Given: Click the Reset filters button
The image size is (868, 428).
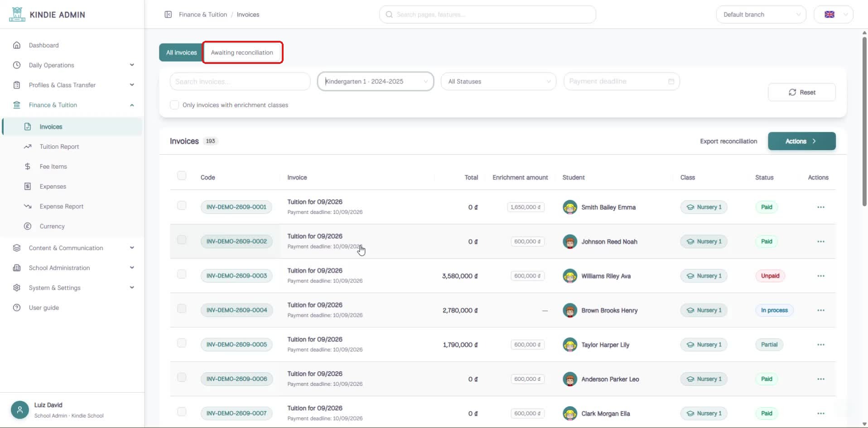Looking at the screenshot, I should pos(801,92).
